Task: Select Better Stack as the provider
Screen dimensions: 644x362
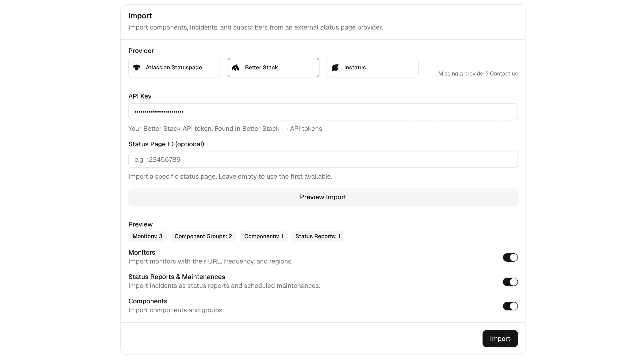Action: 273,67
